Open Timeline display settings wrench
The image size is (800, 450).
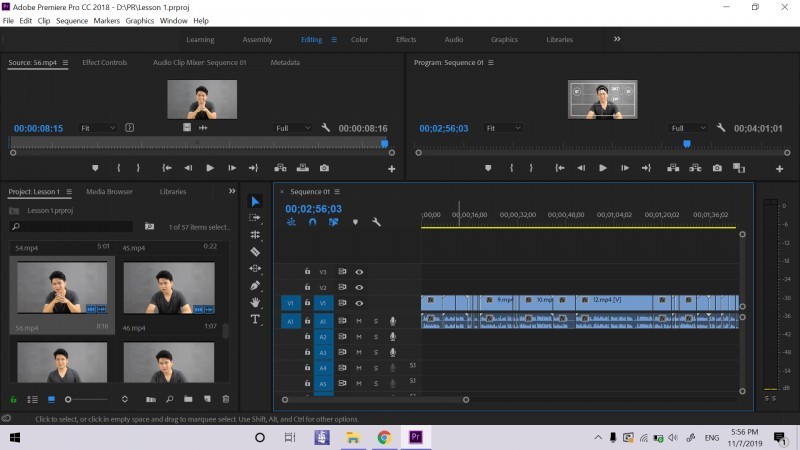377,222
